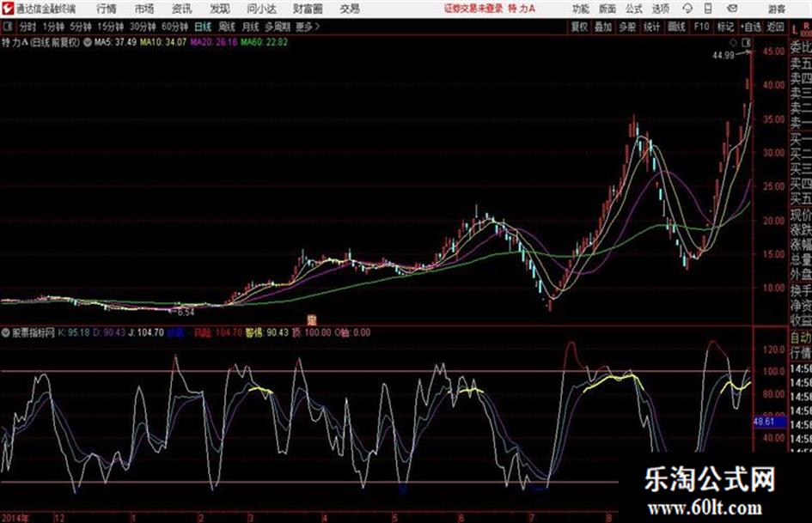This screenshot has height=523, width=812.
Task: Select the 月线 period tab
Action: click(251, 27)
